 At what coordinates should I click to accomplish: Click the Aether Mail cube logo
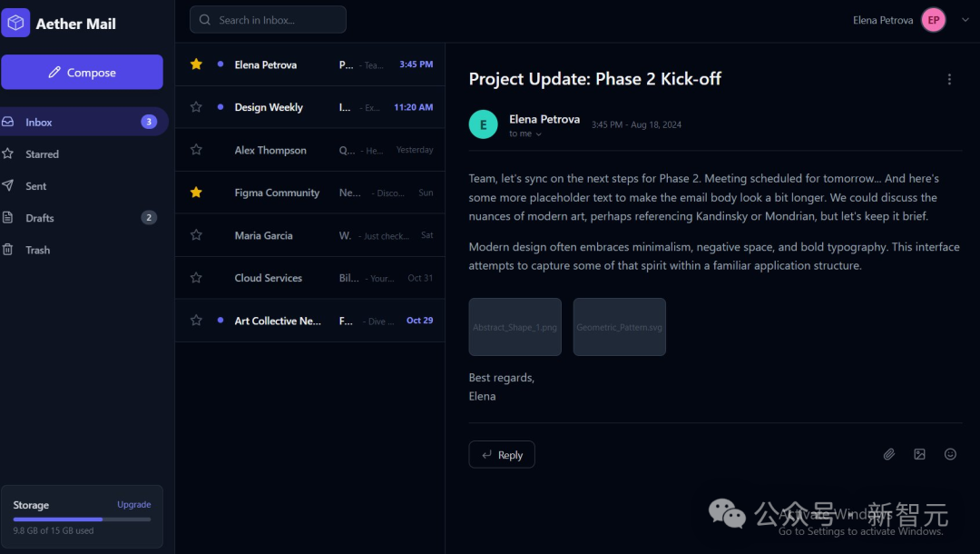[15, 23]
